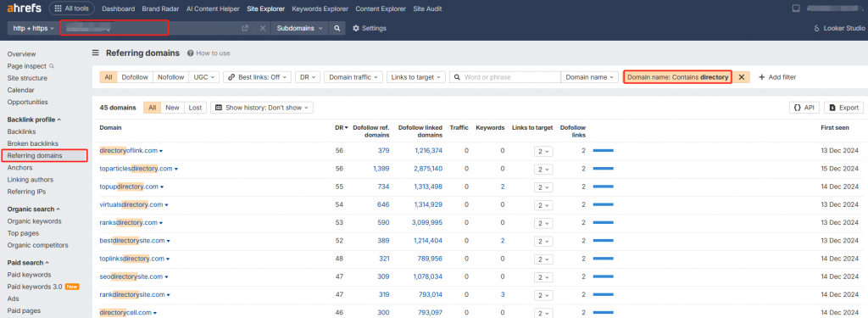
Task: Open the http + https protocol dropdown
Action: pos(33,28)
